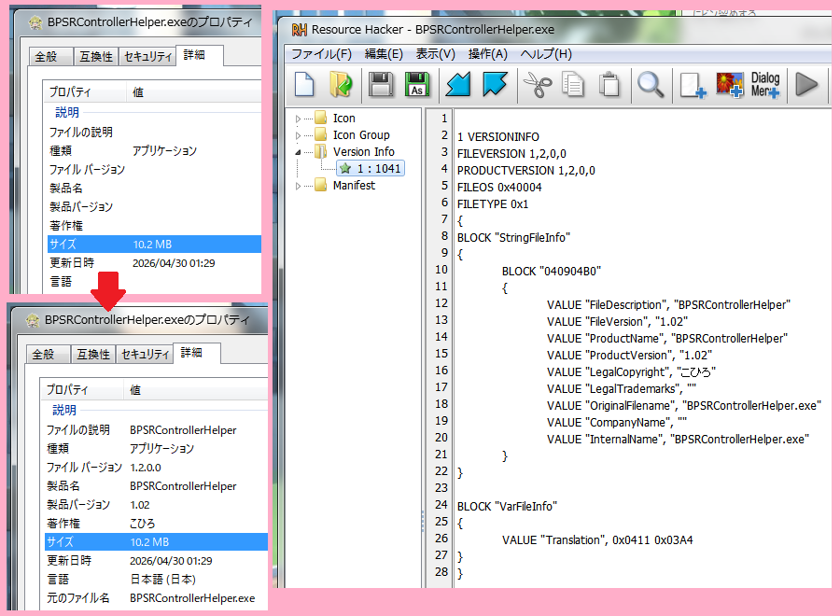
Task: Click line number 10 in the gutter
Action: (x=441, y=270)
